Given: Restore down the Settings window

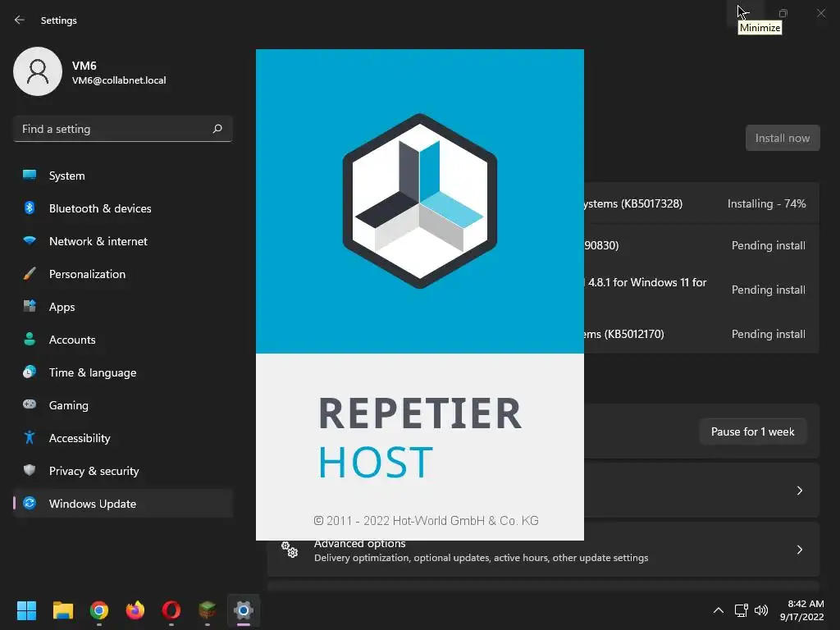Looking at the screenshot, I should tap(783, 13).
